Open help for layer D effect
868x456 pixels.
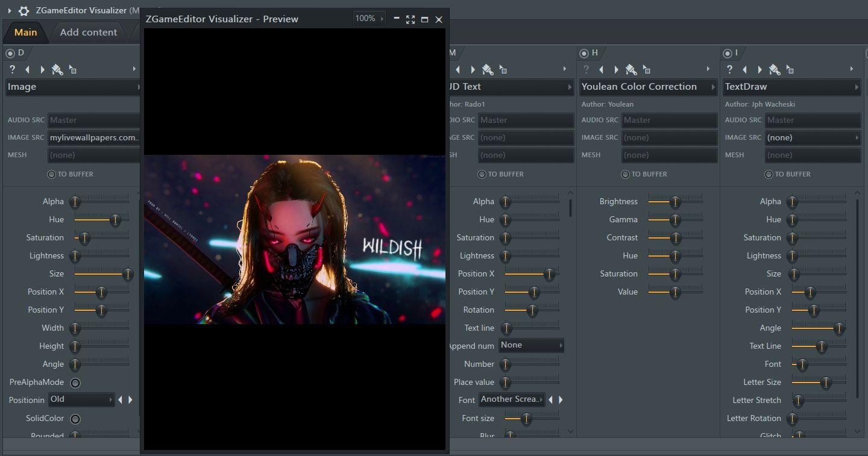pyautogui.click(x=12, y=69)
